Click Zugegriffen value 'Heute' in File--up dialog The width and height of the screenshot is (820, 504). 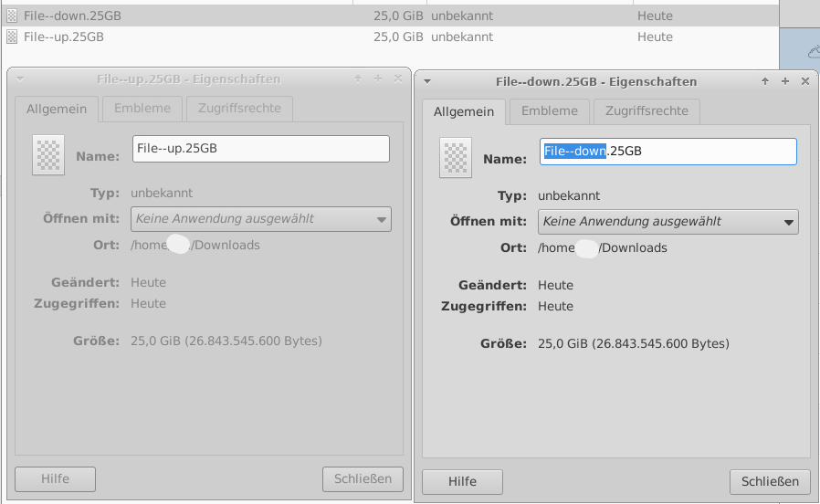coord(148,303)
